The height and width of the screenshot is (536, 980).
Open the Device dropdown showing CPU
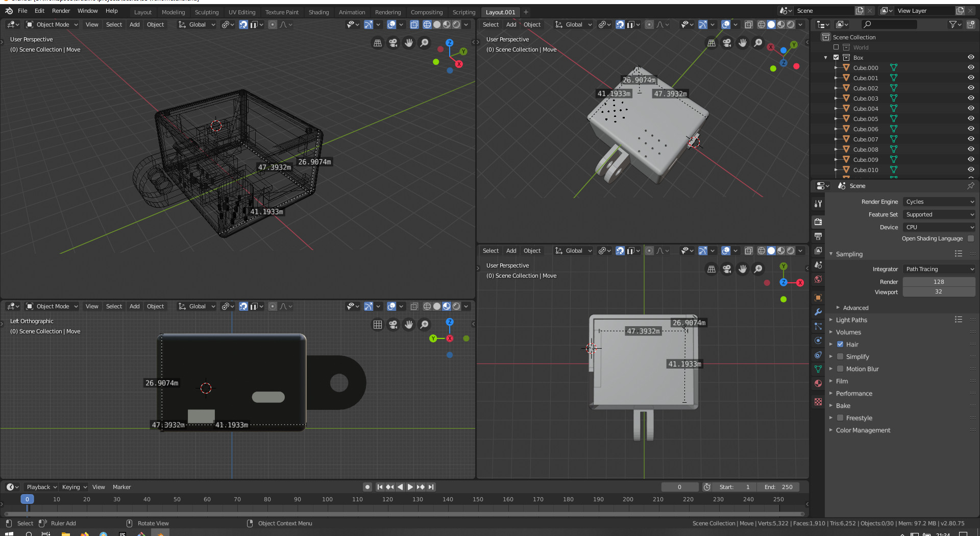(939, 227)
